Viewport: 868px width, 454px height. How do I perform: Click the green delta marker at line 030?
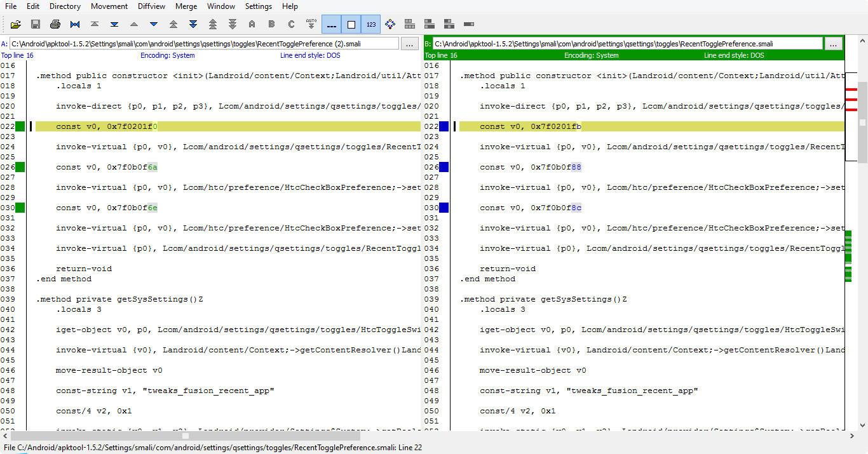click(20, 208)
